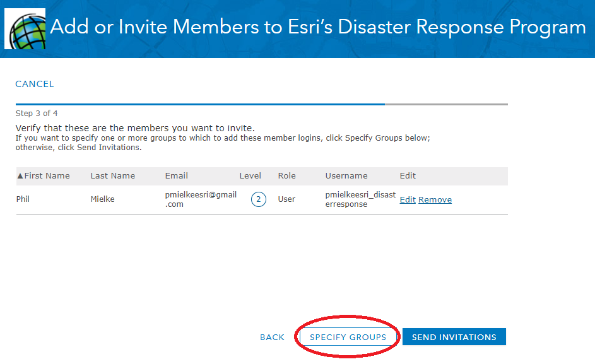Sort by Role column header

287,176
